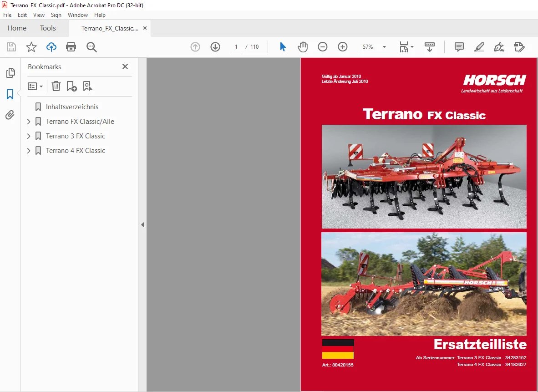Open the Help menu

pyautogui.click(x=100, y=15)
